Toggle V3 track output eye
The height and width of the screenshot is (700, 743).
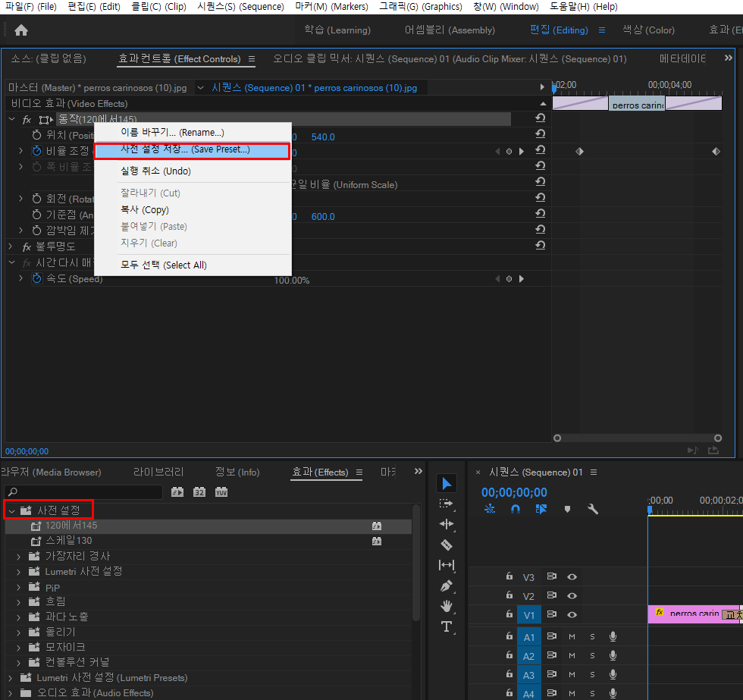coord(572,577)
